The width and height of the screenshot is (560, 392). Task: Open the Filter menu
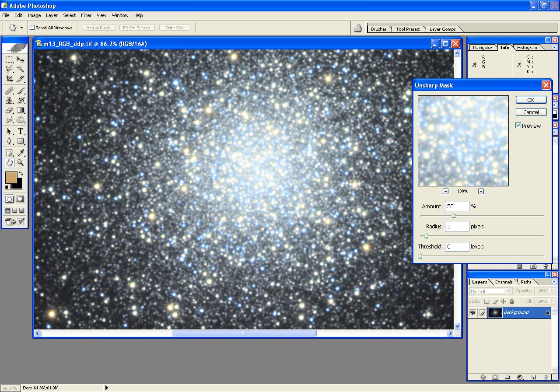(x=86, y=15)
